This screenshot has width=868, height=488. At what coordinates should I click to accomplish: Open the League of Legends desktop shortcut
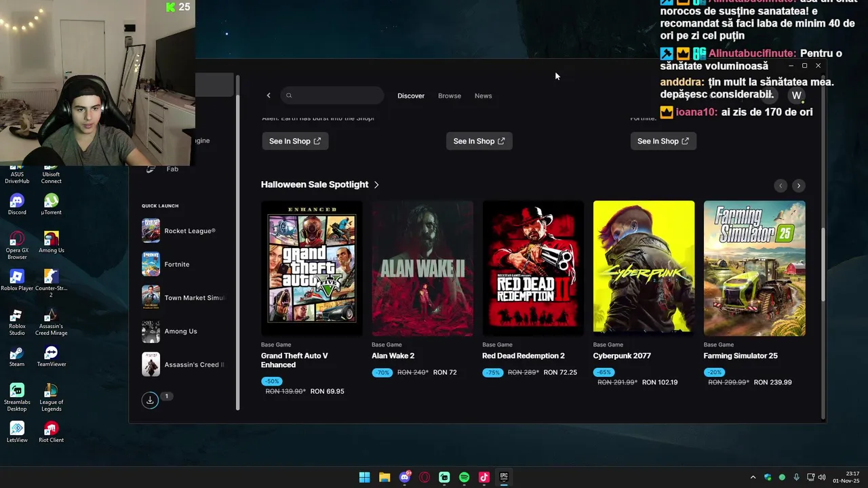point(51,397)
